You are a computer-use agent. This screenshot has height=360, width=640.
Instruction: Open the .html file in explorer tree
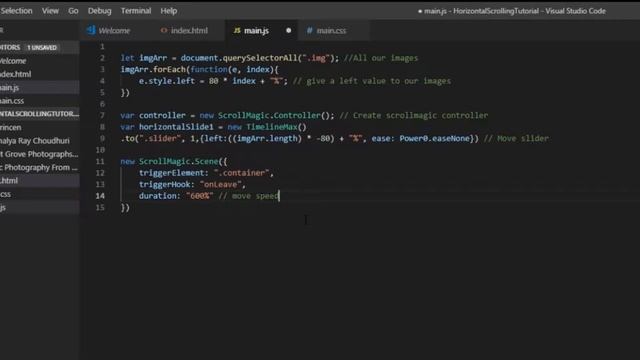pos(40,180)
